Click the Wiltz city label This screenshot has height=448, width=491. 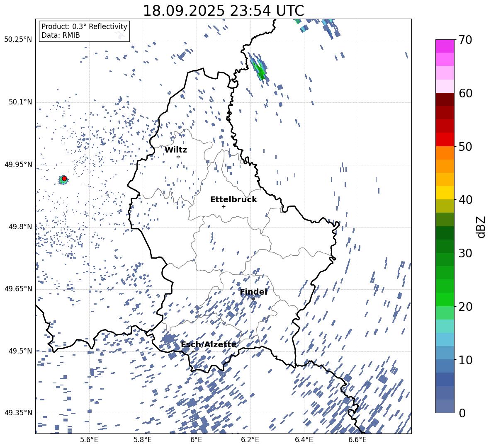176,150
